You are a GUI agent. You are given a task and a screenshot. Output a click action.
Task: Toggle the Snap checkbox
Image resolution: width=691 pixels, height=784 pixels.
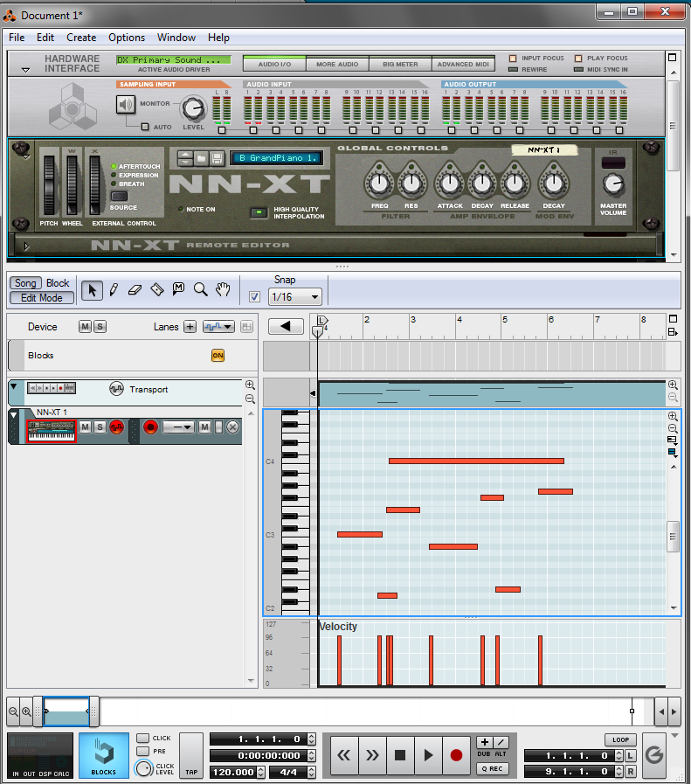click(254, 296)
